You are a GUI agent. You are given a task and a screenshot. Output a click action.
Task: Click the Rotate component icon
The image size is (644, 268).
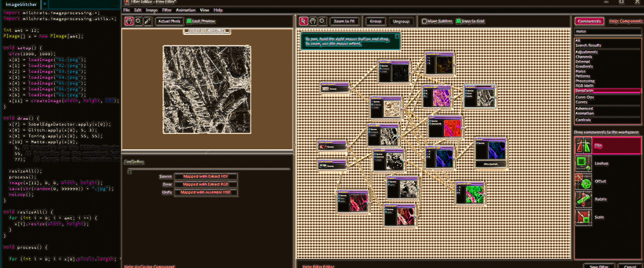tap(583, 199)
